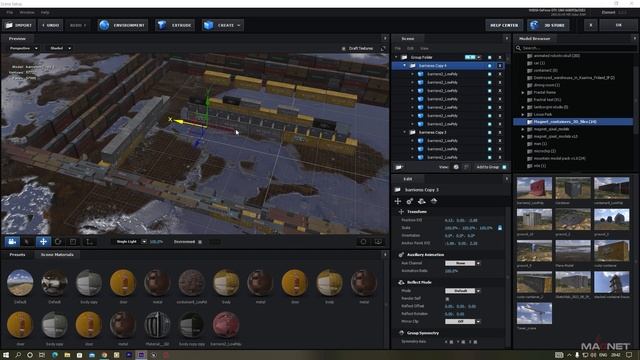The height and width of the screenshot is (360, 640).
Task: Select the anchor point tool in the viewport toolbar
Action: tap(89, 242)
